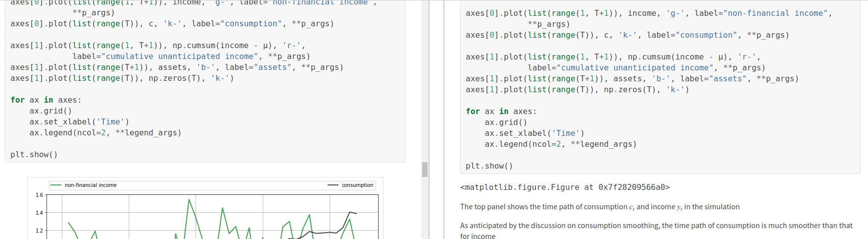The width and height of the screenshot is (868, 239).
Task: Click the ax.legend(ncol=2) line in left pane
Action: [x=105, y=133]
